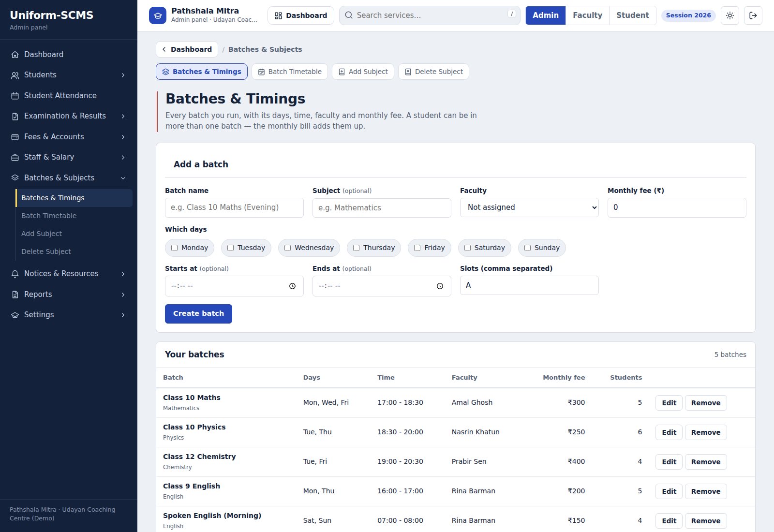Switch to the Faculty role view
Screen dimensions: 774x532
587,15
